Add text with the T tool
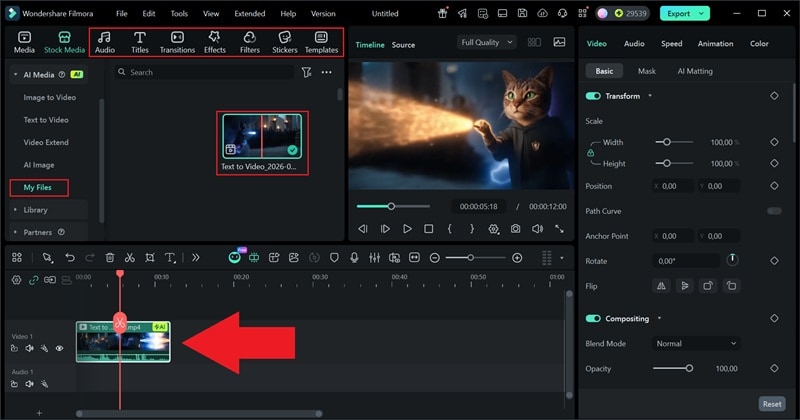The width and height of the screenshot is (800, 420). click(170, 258)
